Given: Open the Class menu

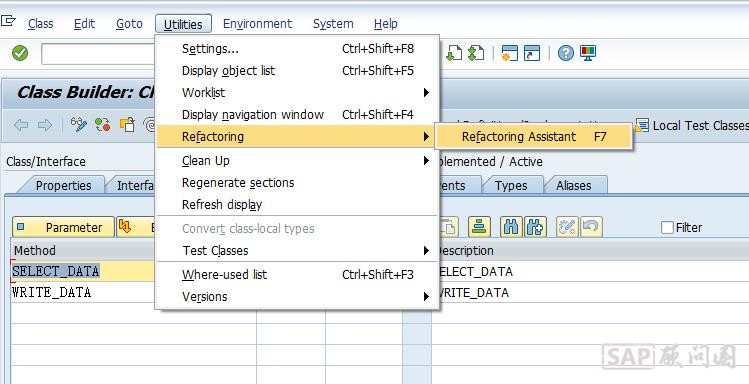Looking at the screenshot, I should [x=41, y=23].
